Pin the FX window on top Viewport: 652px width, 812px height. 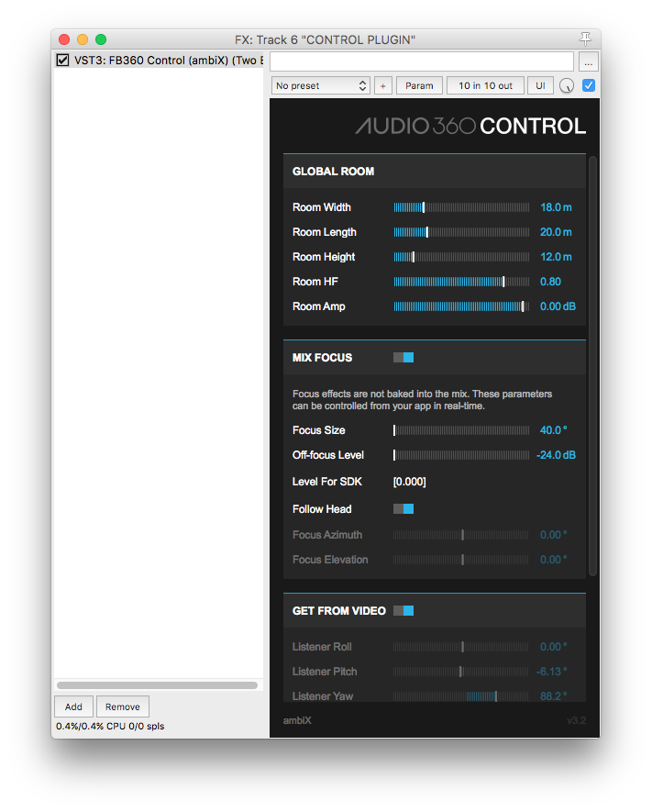click(x=585, y=39)
